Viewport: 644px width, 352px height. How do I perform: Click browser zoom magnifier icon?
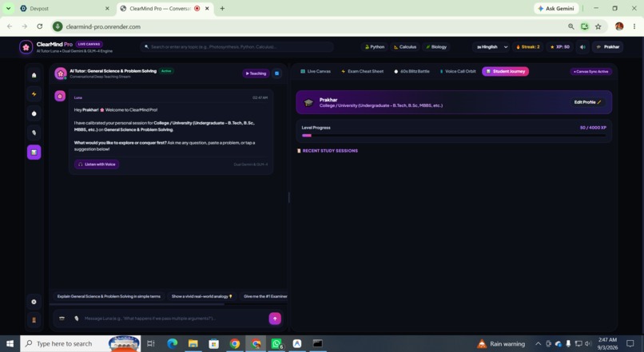click(x=571, y=26)
